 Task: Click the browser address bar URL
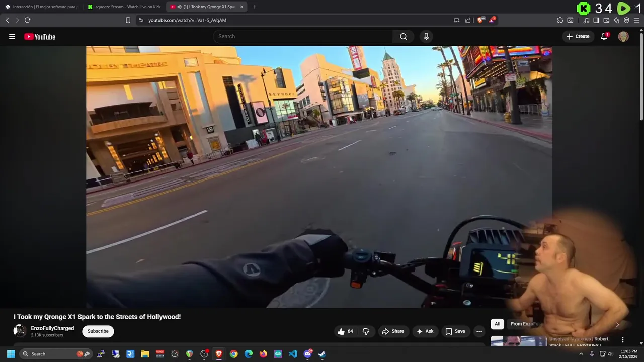(x=187, y=20)
